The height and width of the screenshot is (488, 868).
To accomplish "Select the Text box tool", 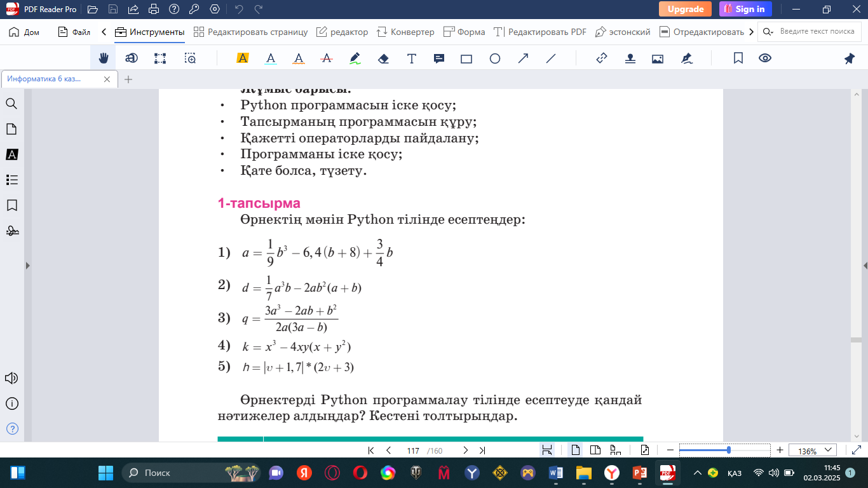I will coord(411,58).
